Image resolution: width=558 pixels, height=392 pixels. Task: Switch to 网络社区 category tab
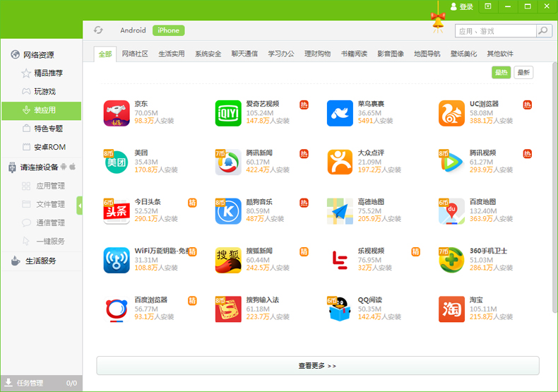[135, 54]
